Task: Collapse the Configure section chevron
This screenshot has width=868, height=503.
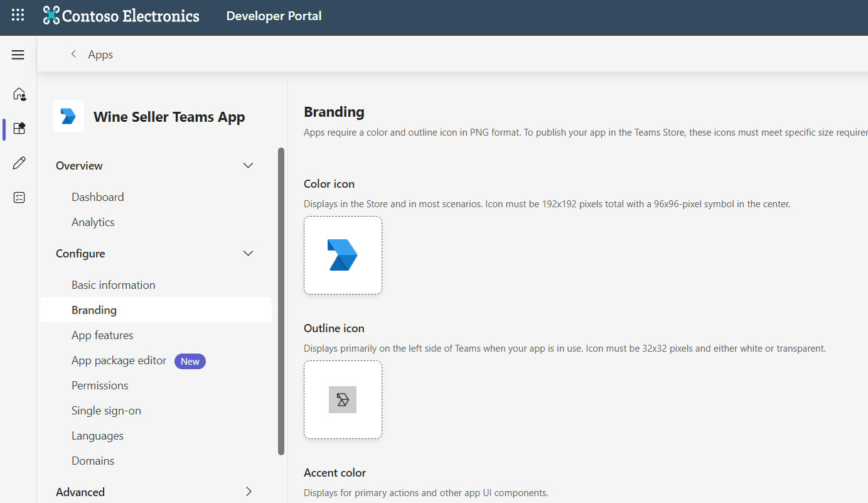Action: click(249, 253)
